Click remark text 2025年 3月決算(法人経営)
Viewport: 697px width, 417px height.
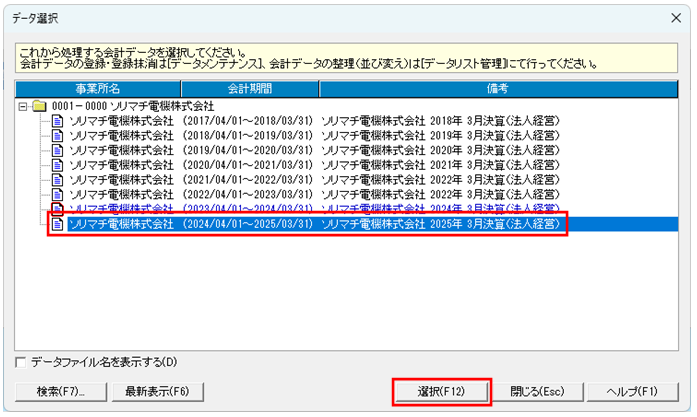[495, 224]
